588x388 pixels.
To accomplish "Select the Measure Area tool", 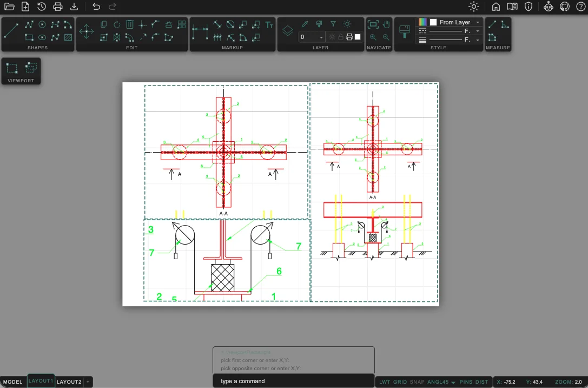I will (x=492, y=37).
